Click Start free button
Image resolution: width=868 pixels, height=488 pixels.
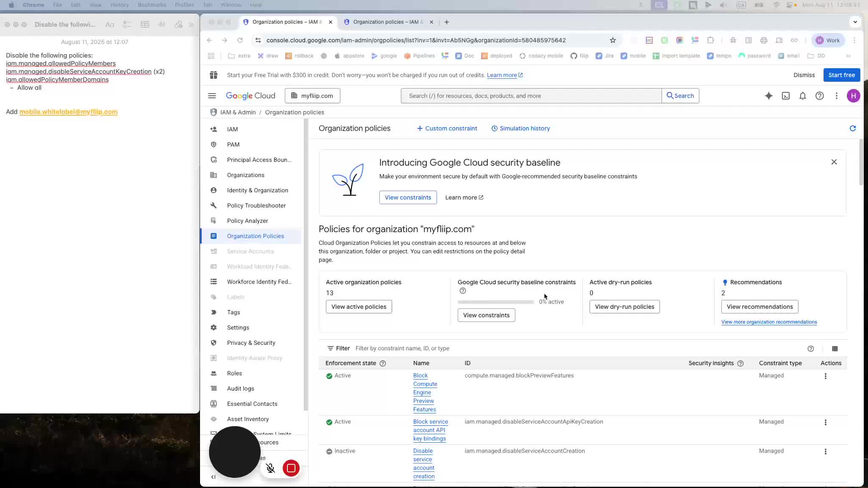(x=841, y=75)
